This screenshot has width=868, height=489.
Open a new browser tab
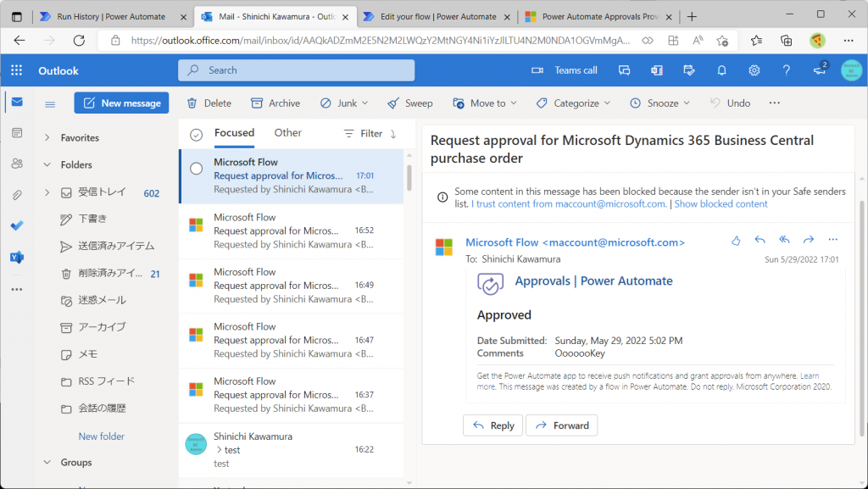click(692, 17)
